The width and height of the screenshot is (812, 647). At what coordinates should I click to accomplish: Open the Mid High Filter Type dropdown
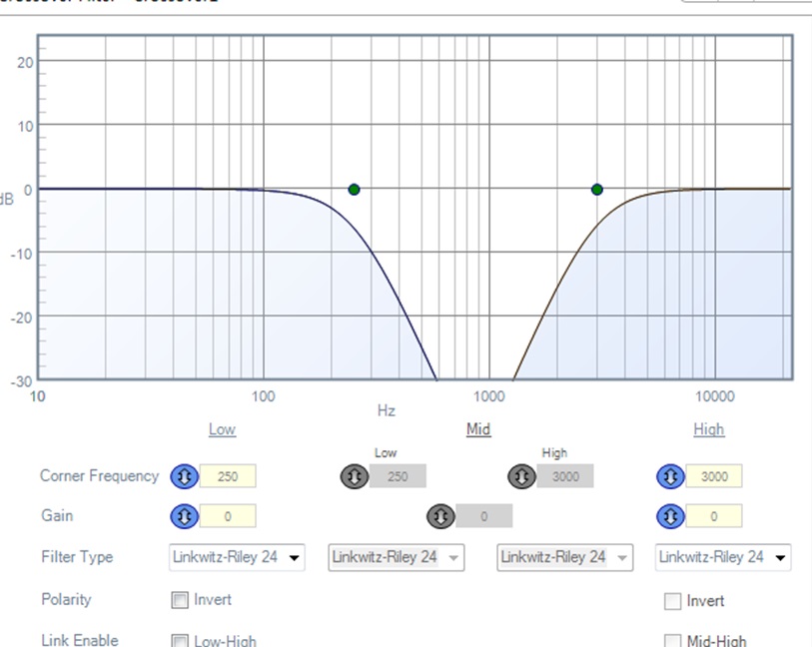coord(565,557)
